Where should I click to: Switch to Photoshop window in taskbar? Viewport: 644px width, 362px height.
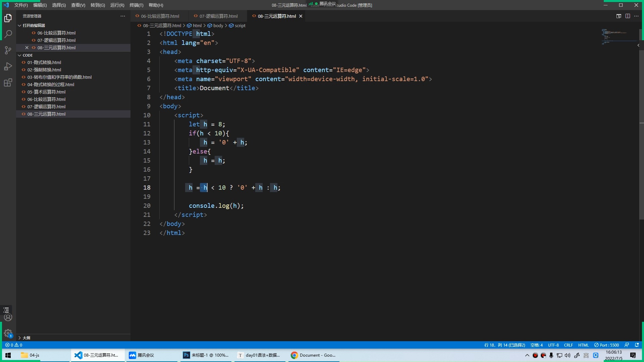(206, 355)
